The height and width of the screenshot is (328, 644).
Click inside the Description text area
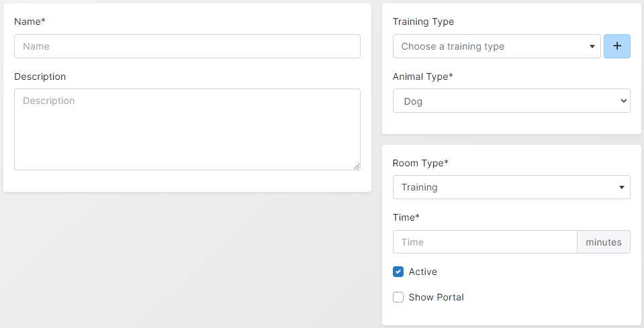(x=187, y=129)
